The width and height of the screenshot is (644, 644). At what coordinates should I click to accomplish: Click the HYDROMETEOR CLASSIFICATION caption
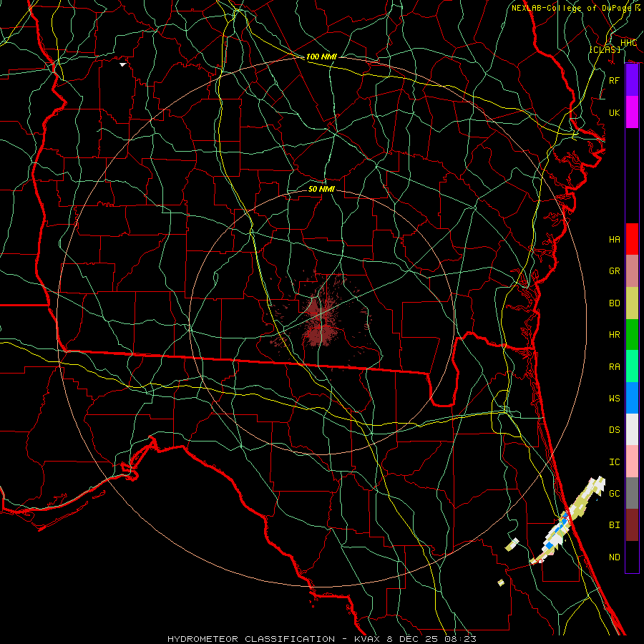(x=251, y=639)
